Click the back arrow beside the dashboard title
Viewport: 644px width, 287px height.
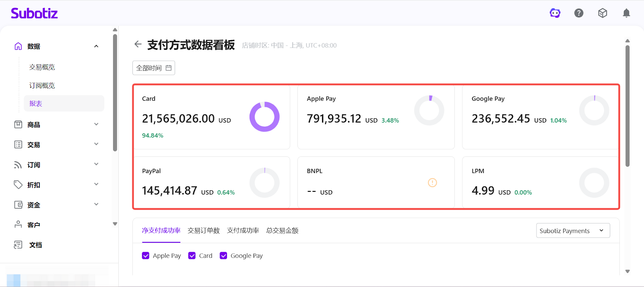(138, 44)
